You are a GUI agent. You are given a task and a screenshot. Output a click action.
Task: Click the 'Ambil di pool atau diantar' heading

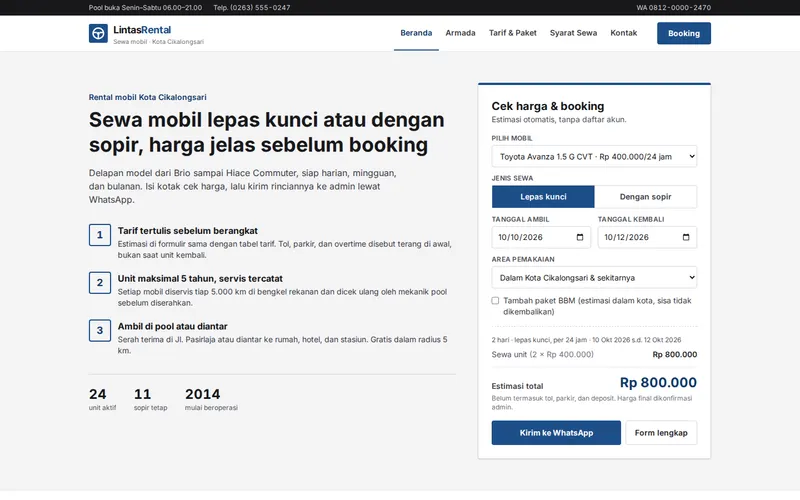pos(172,326)
